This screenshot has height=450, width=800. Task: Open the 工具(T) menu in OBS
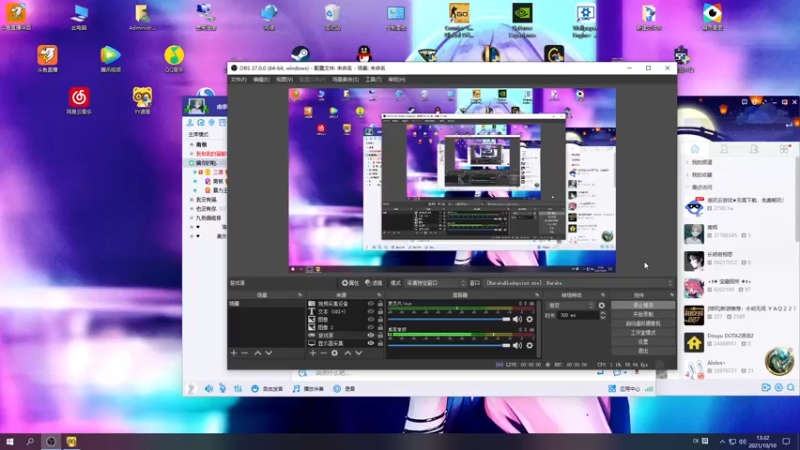click(372, 79)
